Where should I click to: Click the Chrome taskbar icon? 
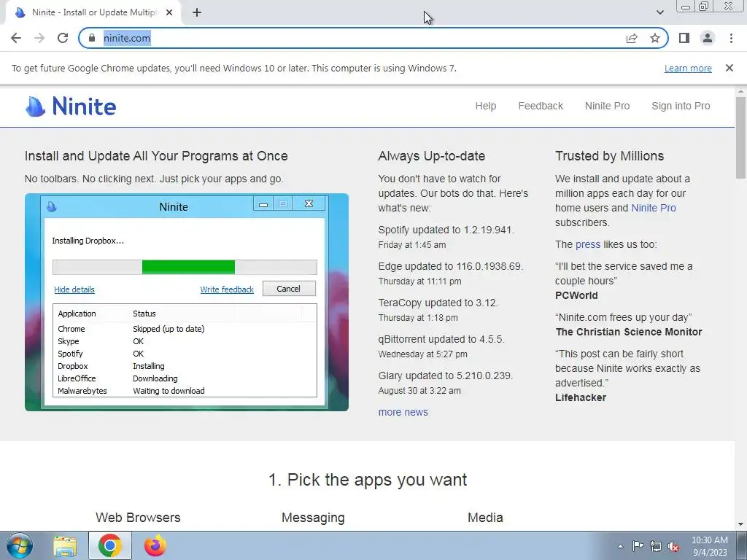109,545
